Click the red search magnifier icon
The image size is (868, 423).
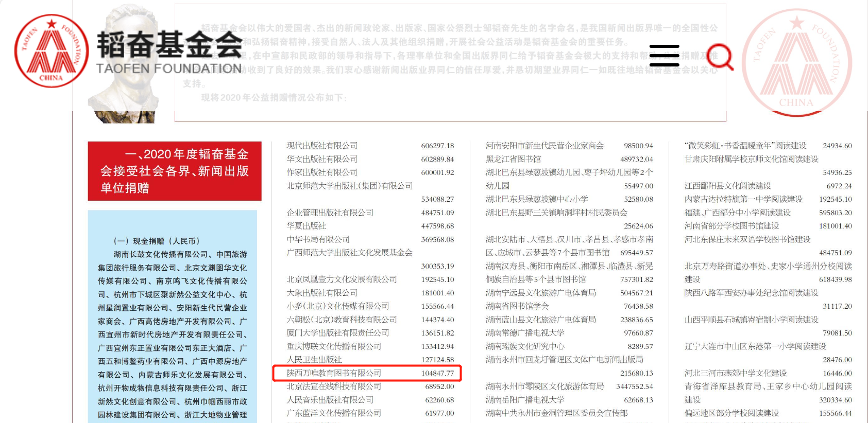(x=720, y=57)
